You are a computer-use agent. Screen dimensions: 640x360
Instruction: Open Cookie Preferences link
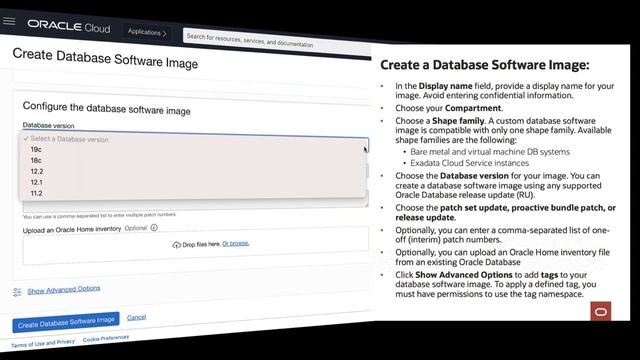pyautogui.click(x=106, y=339)
